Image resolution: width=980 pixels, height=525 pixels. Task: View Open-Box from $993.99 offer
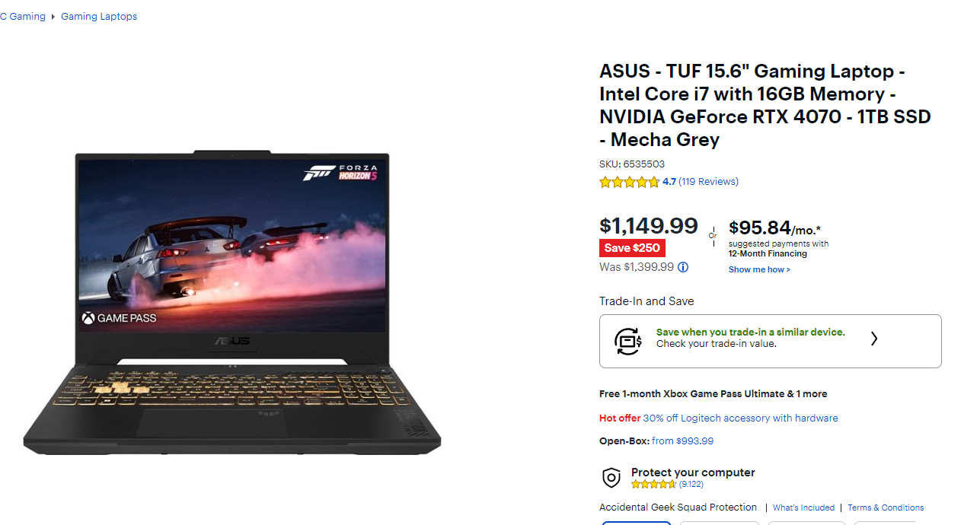pyautogui.click(x=656, y=441)
